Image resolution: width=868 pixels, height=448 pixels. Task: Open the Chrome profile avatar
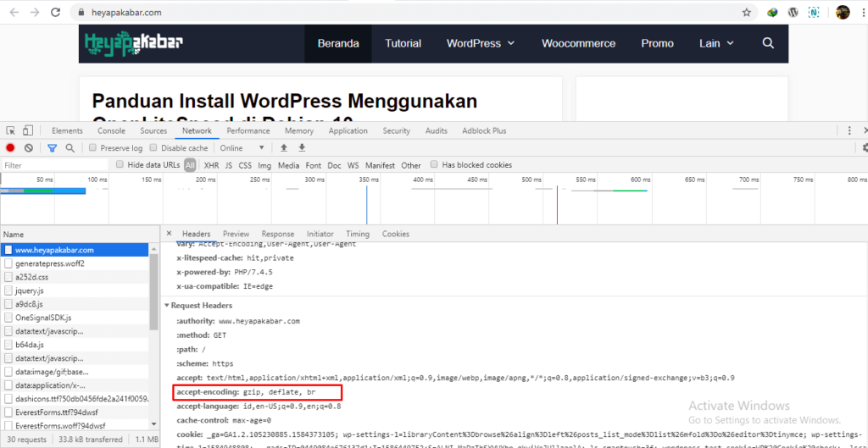843,12
